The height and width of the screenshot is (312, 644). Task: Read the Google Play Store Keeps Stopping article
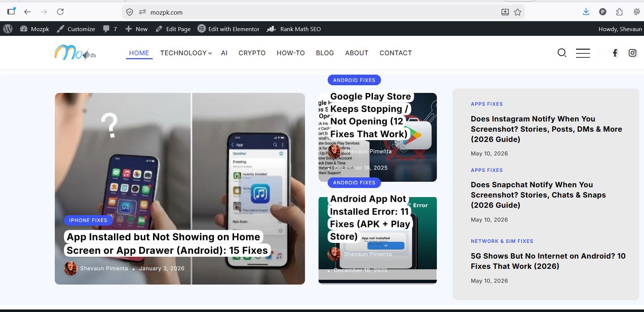370,115
